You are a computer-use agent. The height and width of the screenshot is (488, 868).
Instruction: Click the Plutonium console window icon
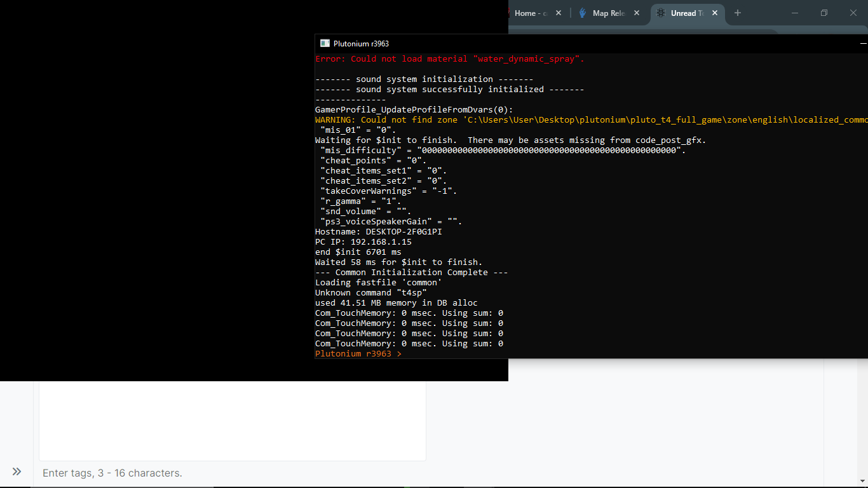(325, 43)
